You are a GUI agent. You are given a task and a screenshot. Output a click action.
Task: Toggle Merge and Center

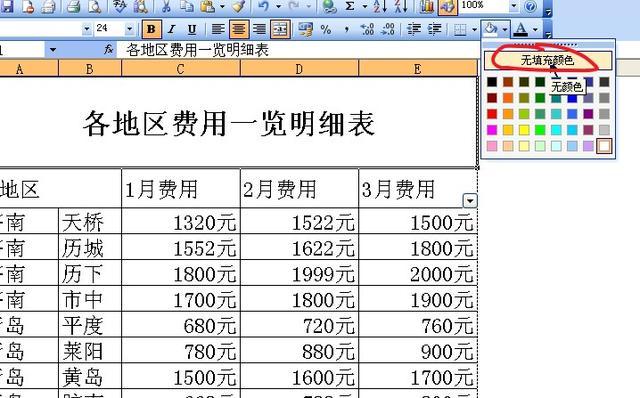(280, 29)
